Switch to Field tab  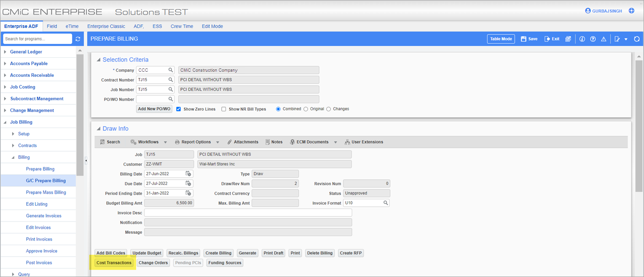(x=52, y=27)
